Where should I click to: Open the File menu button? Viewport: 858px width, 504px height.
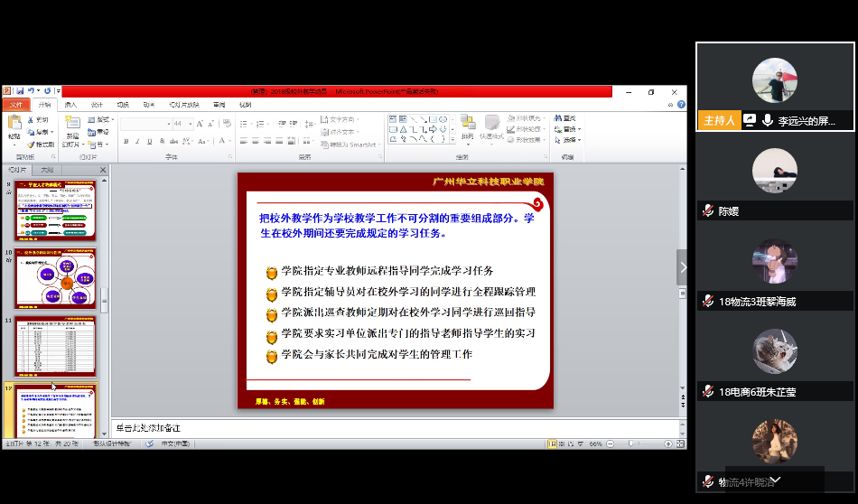pos(15,105)
